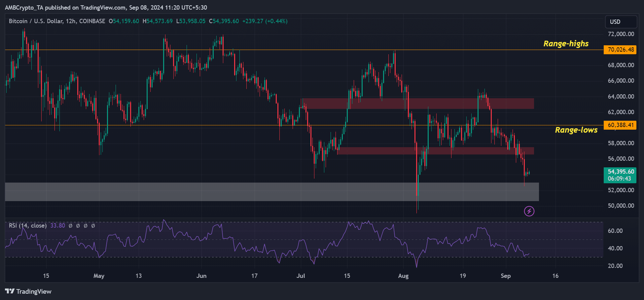Click the 72,000.00 price axis label

(621, 34)
